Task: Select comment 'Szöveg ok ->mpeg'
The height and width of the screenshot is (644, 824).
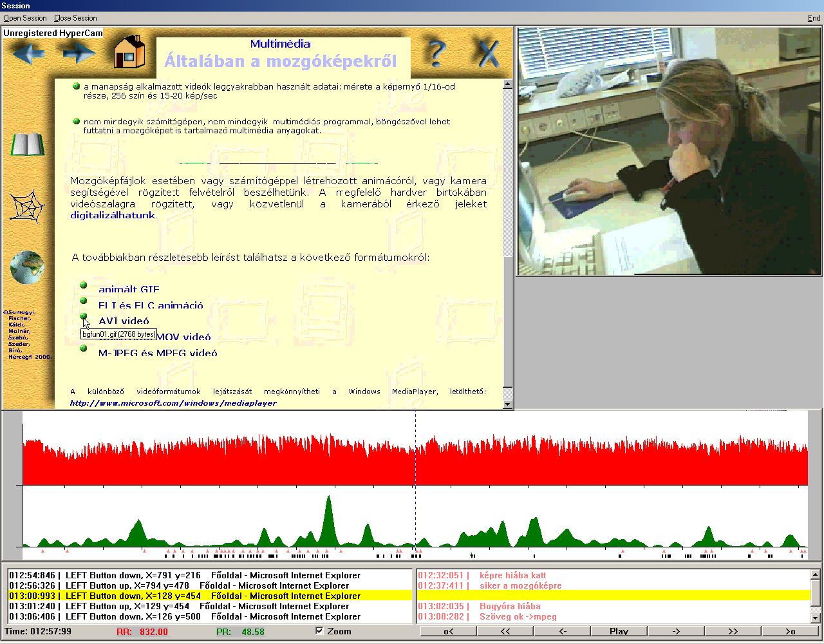Action: pos(613,616)
